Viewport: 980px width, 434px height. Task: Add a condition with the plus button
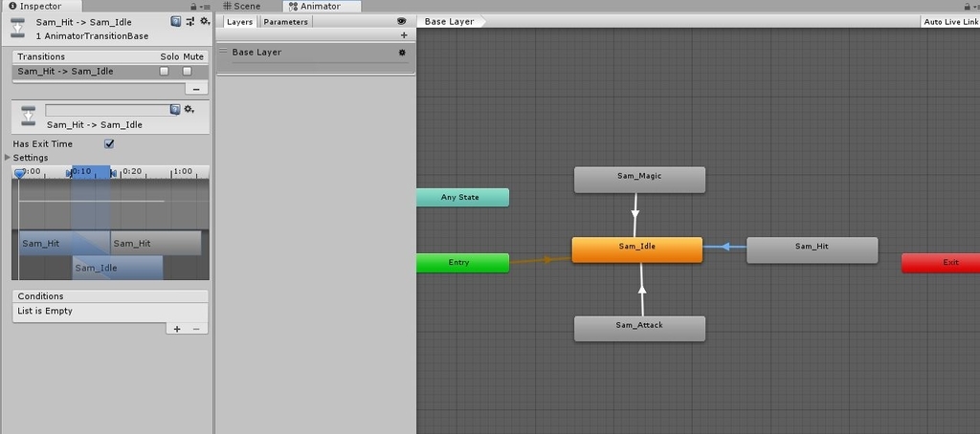click(177, 329)
